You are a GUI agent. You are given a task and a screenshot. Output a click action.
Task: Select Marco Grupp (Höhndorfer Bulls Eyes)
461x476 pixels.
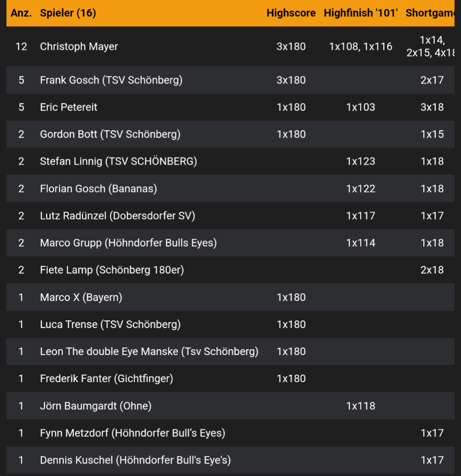pyautogui.click(x=128, y=243)
